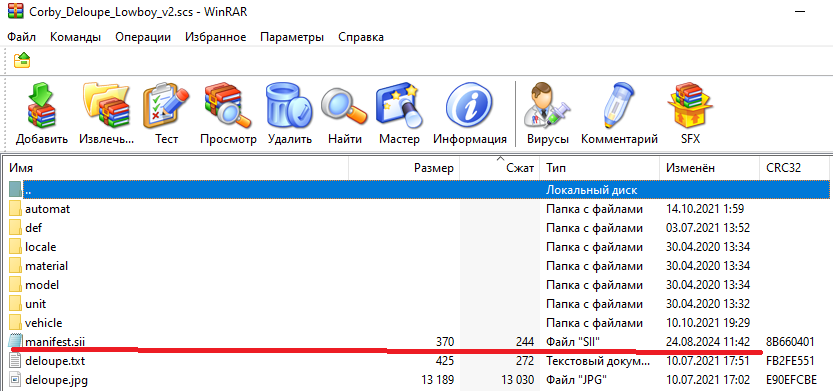Click date 24.08.2024 11:42
The width and height of the screenshot is (833, 391).
708,342
